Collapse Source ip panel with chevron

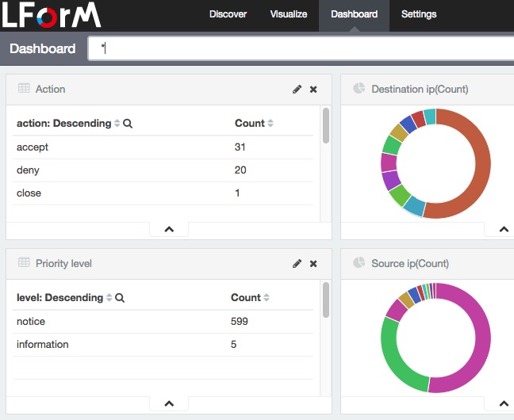pos(504,403)
